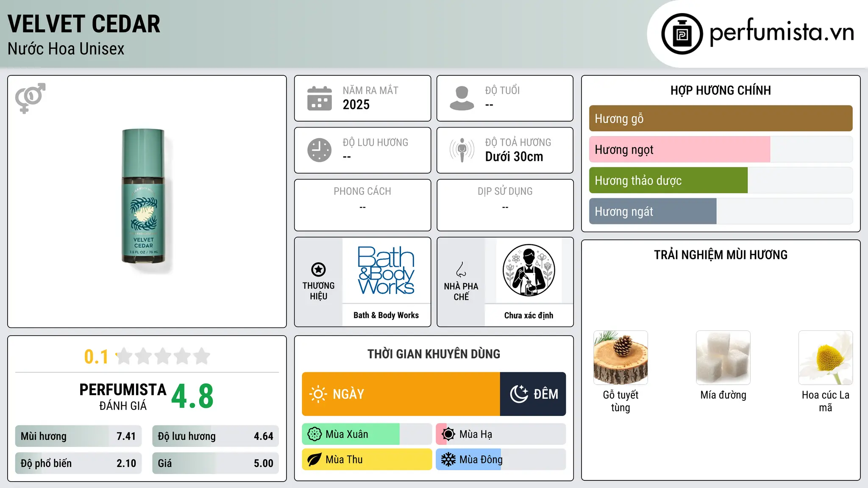
Task: Click the THỜI GIAN KHUYÊN DÙNG heading
Action: (434, 354)
